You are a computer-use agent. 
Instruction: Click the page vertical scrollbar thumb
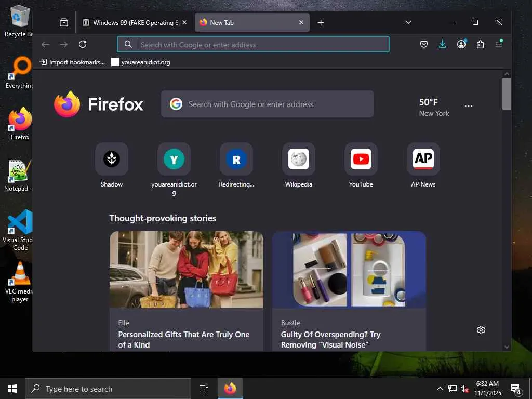point(507,94)
